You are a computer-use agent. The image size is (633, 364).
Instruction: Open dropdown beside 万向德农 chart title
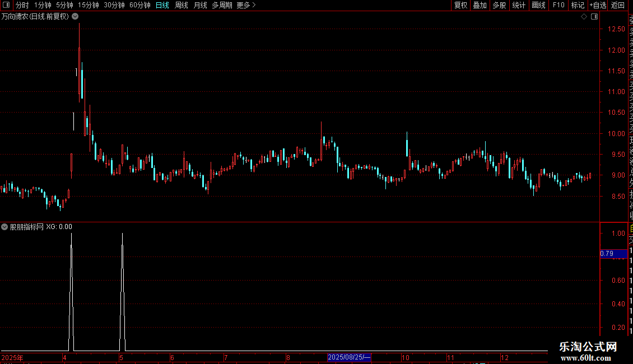pos(75,17)
